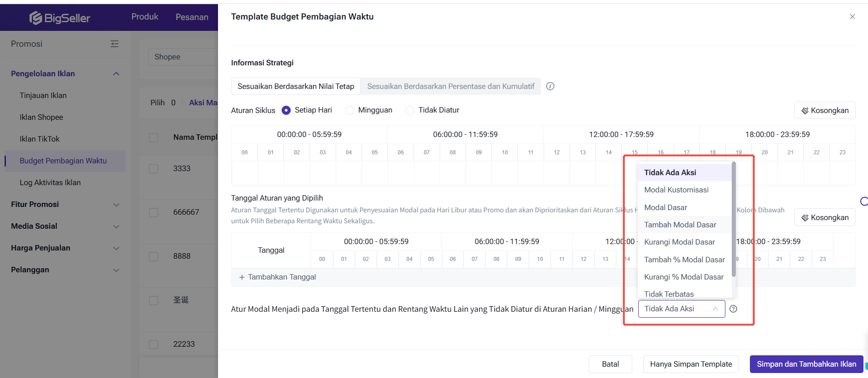The height and width of the screenshot is (378, 868).
Task: Switch to Sesuaikan Berdasarkan Persentase dan Kumulatif tab
Action: [x=451, y=86]
